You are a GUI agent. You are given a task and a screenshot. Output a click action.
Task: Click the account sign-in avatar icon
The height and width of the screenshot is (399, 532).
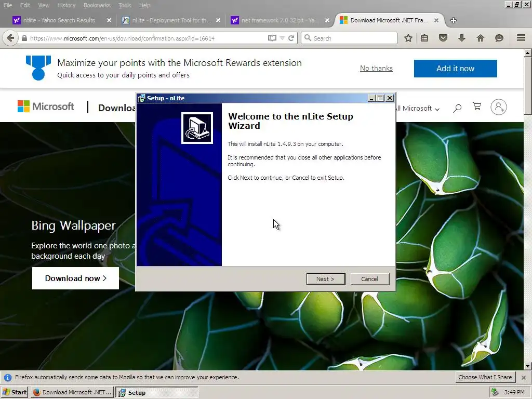[x=499, y=107]
